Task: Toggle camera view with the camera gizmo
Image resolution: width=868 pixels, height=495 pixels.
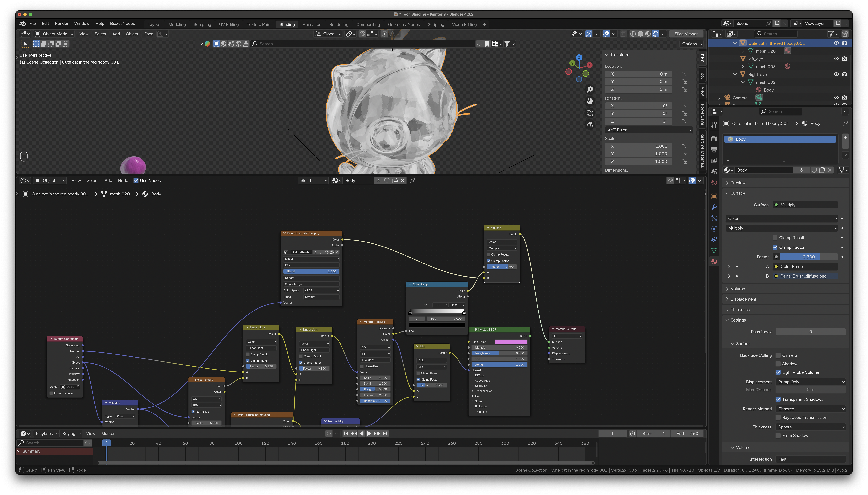Action: click(590, 113)
